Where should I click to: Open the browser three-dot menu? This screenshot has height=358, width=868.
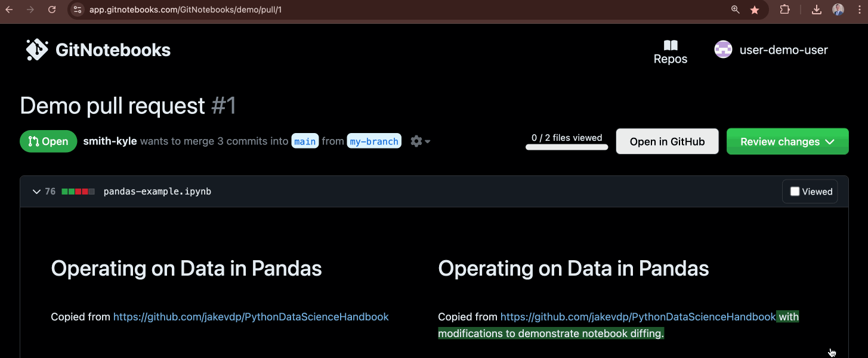coord(860,10)
